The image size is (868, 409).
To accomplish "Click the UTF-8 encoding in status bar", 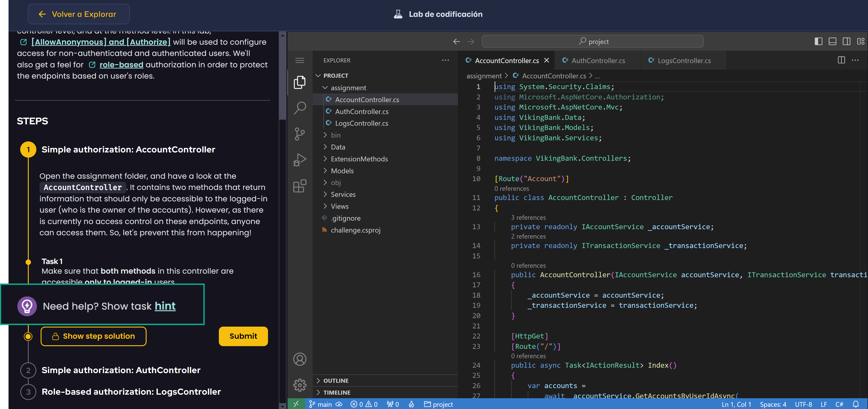I will tap(803, 404).
